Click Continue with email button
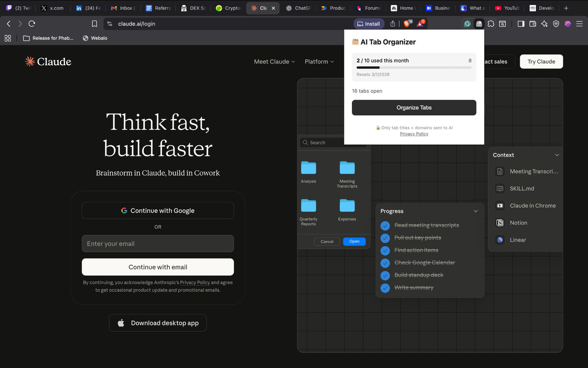Screen dimensions: 588x368 click(x=158, y=267)
